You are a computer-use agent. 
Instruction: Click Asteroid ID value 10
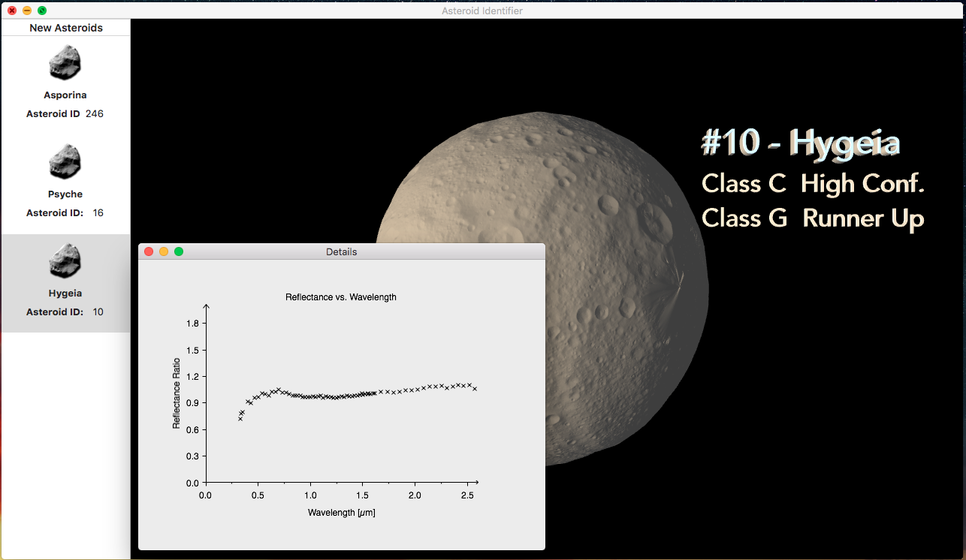(x=98, y=312)
